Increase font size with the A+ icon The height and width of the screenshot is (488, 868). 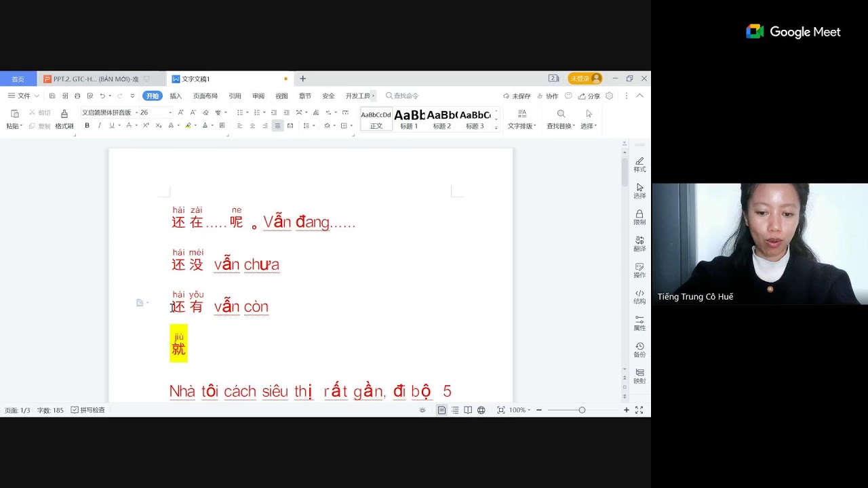(x=180, y=113)
